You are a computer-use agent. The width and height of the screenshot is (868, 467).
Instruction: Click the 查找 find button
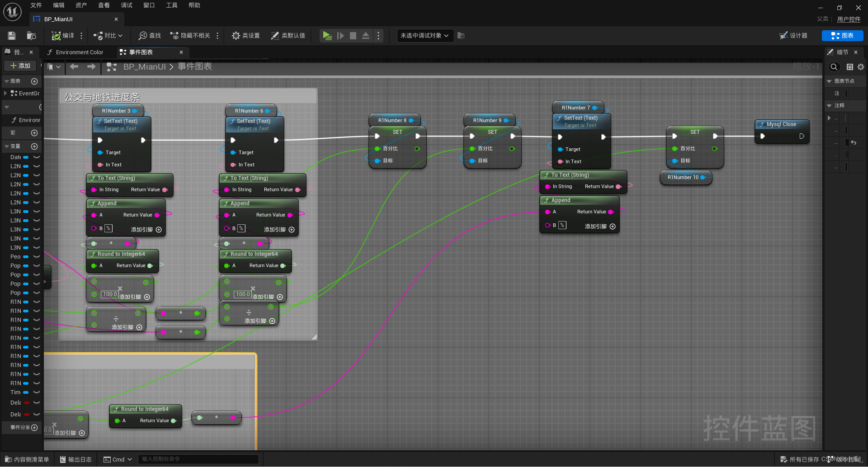coord(150,36)
